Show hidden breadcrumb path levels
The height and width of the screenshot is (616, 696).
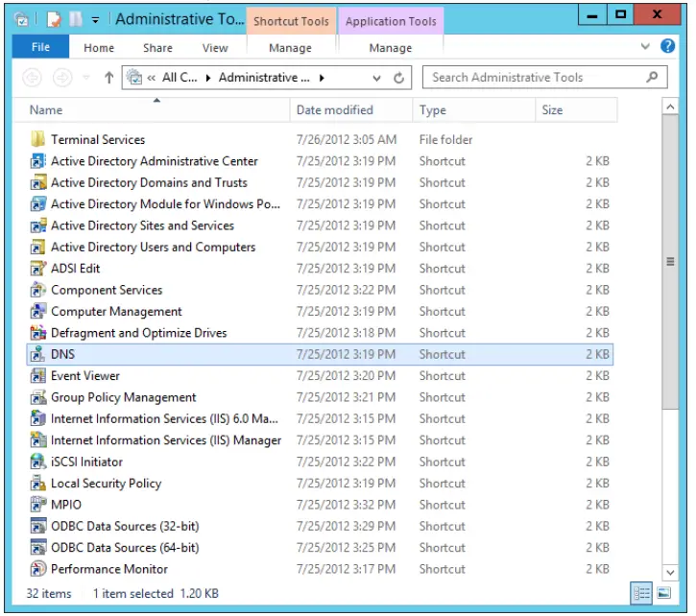point(152,78)
